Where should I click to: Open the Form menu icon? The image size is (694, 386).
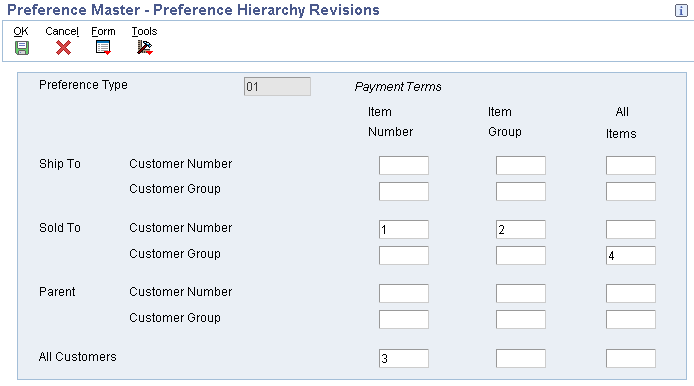[x=103, y=48]
